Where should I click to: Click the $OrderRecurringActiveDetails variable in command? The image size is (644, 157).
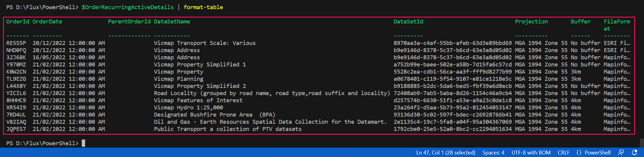[127, 7]
